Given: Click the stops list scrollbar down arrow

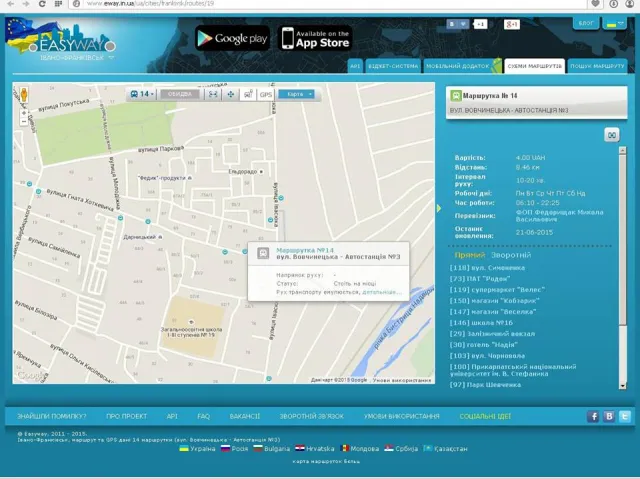Looking at the screenshot, I should 622,386.
